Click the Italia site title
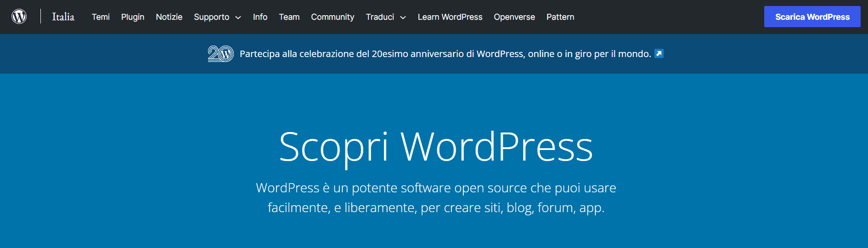 pyautogui.click(x=63, y=17)
